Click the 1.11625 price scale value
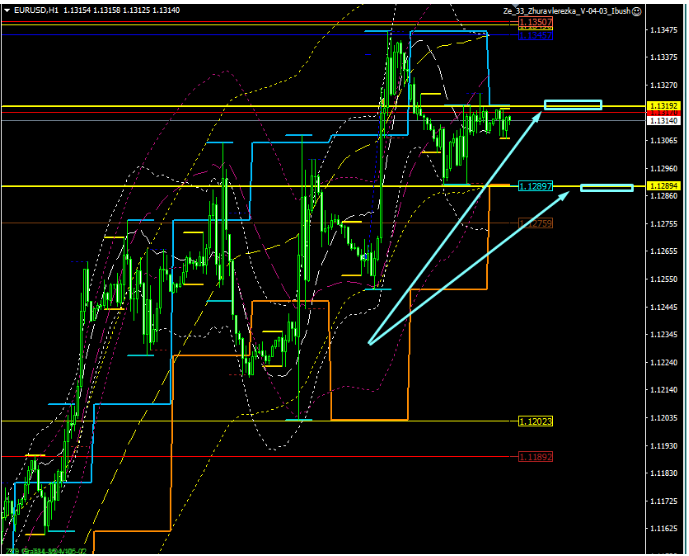 tap(664, 529)
